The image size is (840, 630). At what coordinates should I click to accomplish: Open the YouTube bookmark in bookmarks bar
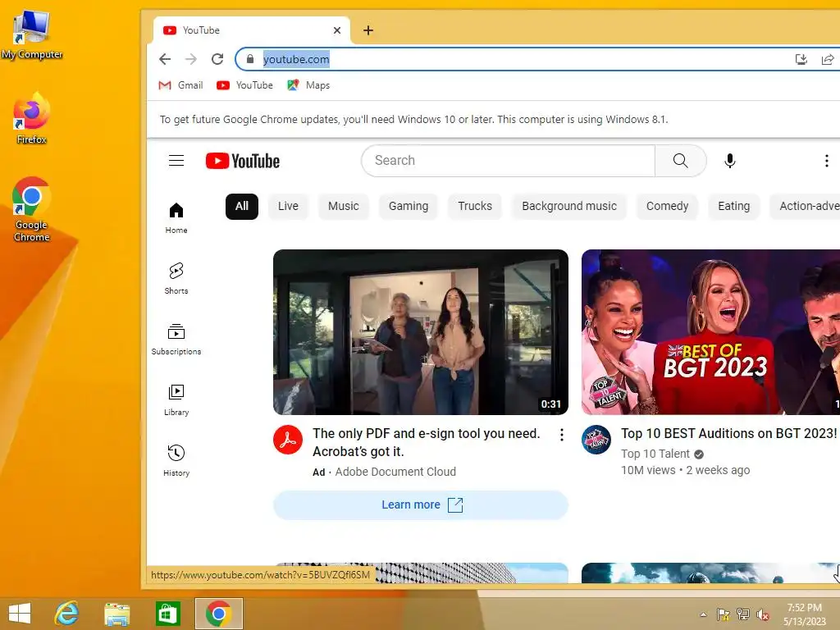point(244,85)
